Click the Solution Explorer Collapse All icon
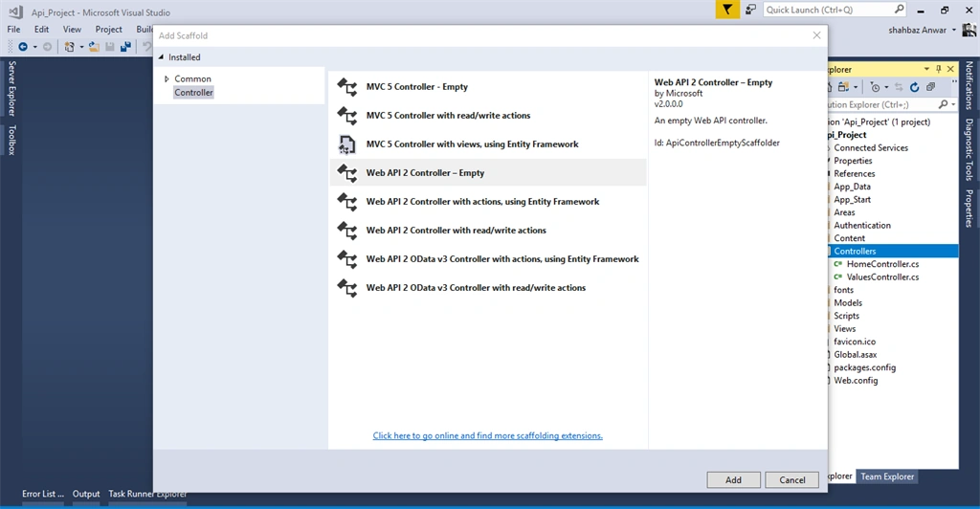980x509 pixels. [x=930, y=87]
